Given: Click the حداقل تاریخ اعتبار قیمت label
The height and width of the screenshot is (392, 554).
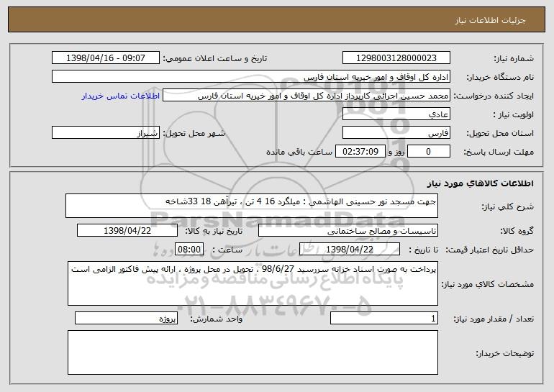Looking at the screenshot, I should click(490, 250).
